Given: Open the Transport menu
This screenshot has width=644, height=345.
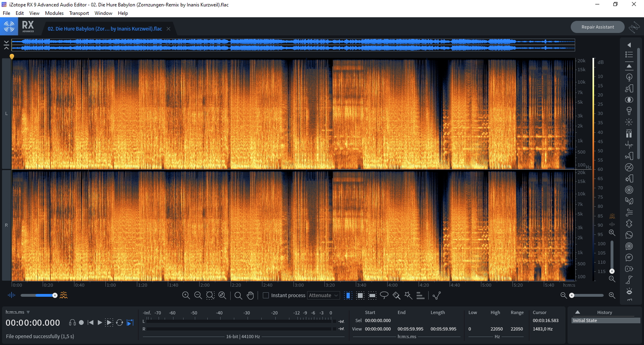Looking at the screenshot, I should (79, 13).
